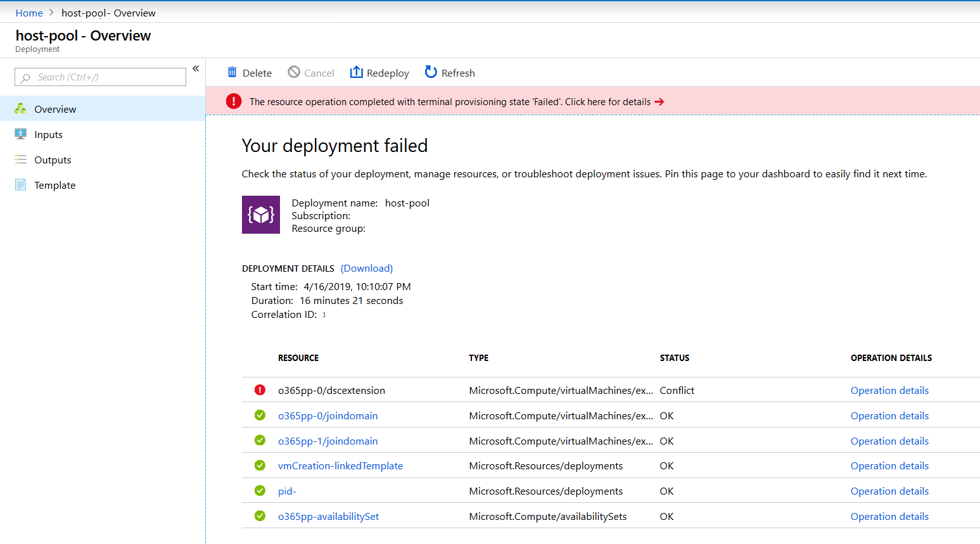The image size is (980, 544).
Task: Collapse the sidebar with double chevron
Action: tap(196, 68)
